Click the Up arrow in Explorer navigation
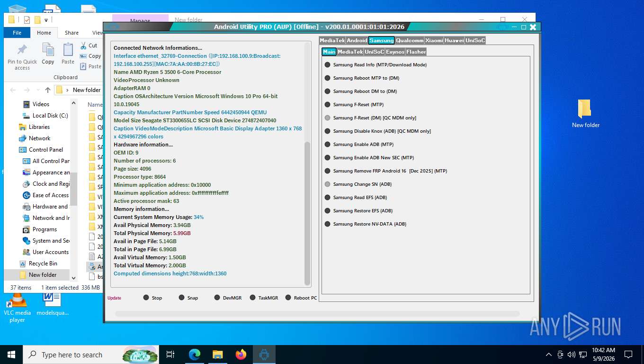The height and width of the screenshot is (364, 644). pyautogui.click(x=48, y=90)
